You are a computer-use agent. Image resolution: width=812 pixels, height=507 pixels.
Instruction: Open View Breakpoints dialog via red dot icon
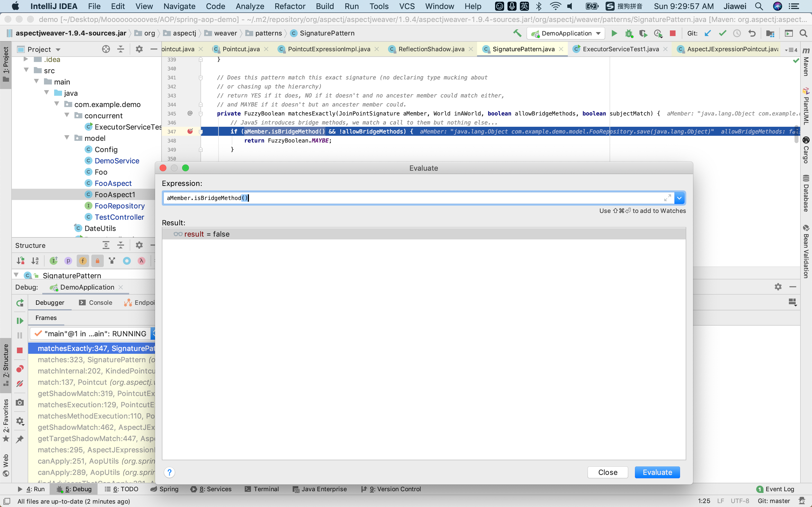(x=19, y=369)
